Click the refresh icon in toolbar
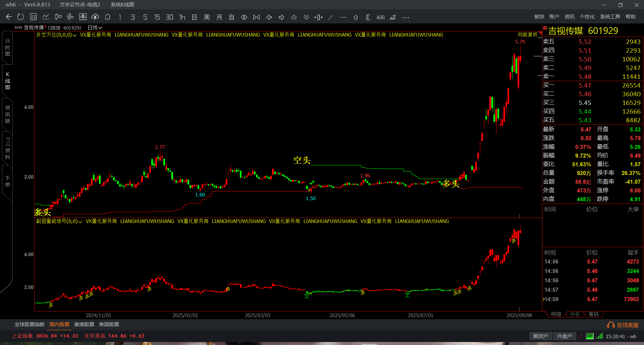This screenshot has width=644, height=345. point(20,17)
